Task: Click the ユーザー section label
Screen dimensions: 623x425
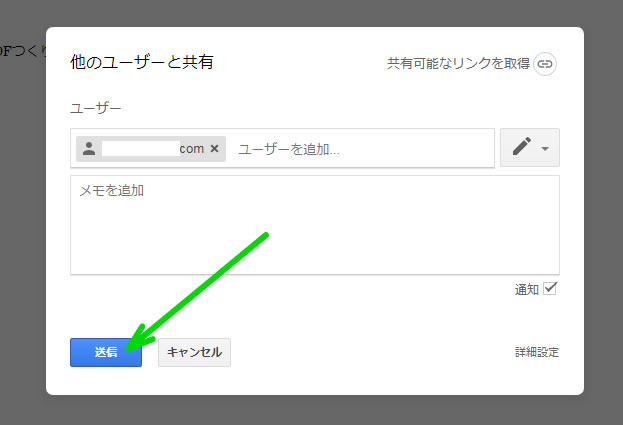Action: point(96,107)
